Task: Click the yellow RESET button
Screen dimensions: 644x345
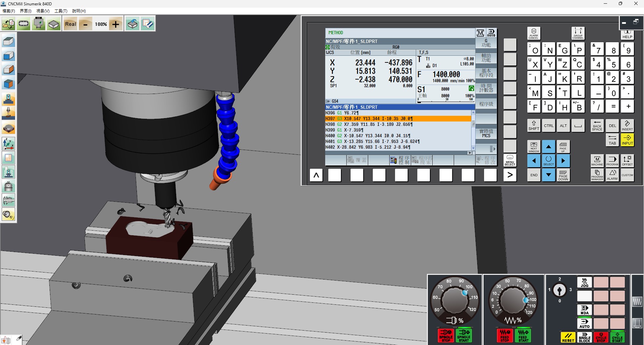Action: [x=568, y=337]
